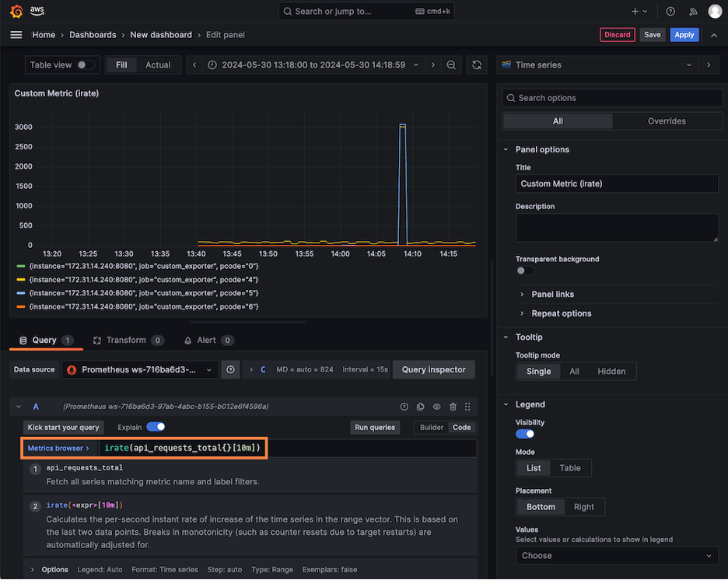Expand the Panel links section
Screen dimensions: 728x580
click(x=552, y=294)
